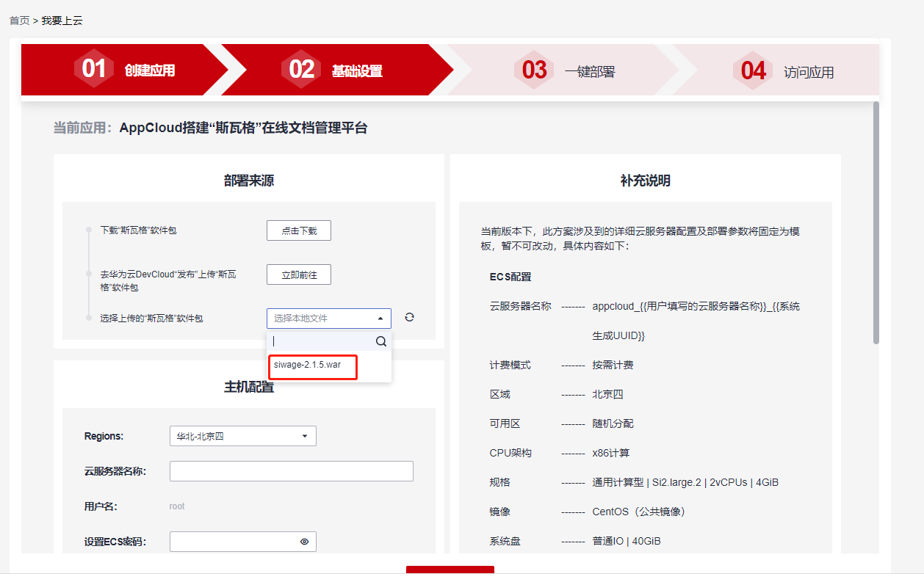Click the 主机配置 heading
Screen dimensions: 924x582
click(x=249, y=387)
